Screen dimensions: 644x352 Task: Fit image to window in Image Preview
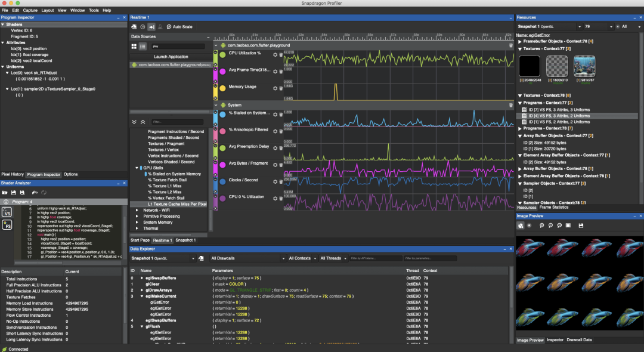568,226
